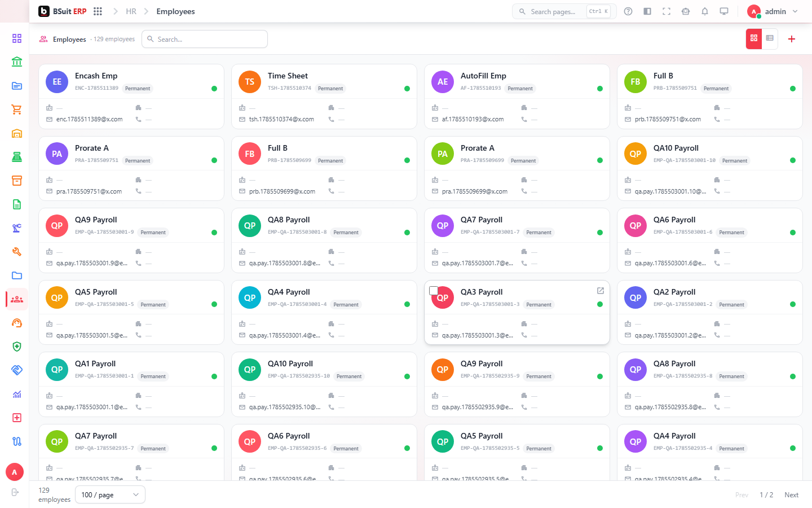The width and height of the screenshot is (812, 508).
Task: Go to the Next page of employees
Action: point(791,495)
